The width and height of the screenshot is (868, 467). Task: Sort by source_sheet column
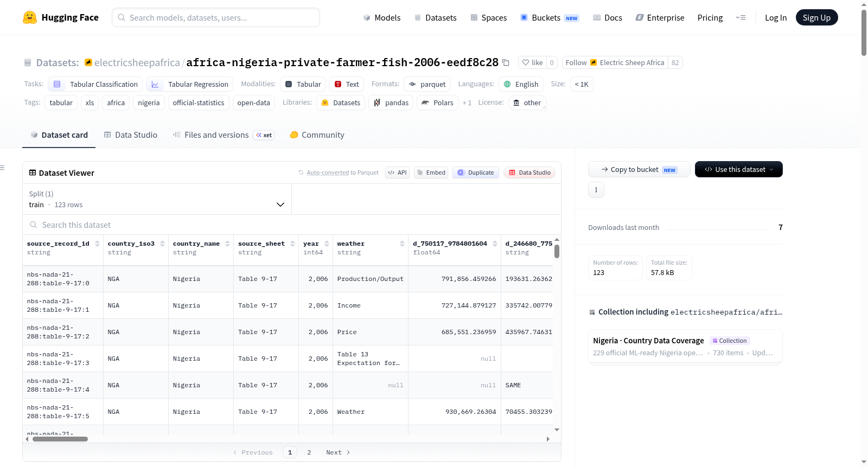tap(292, 244)
